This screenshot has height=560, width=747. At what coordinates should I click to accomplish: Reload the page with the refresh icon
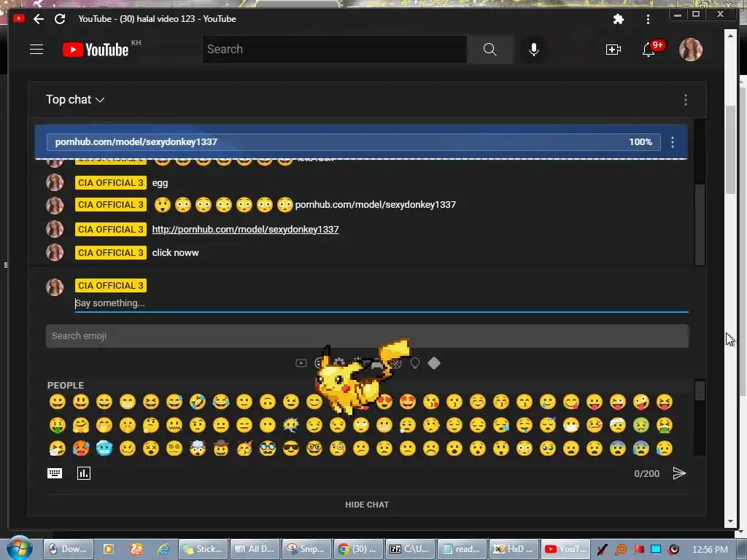60,19
